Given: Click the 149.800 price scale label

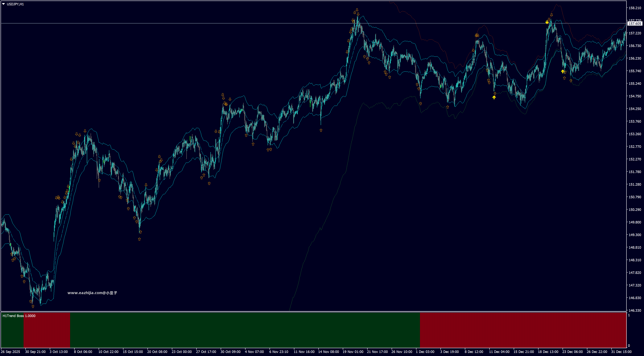Looking at the screenshot, I should (x=635, y=222).
